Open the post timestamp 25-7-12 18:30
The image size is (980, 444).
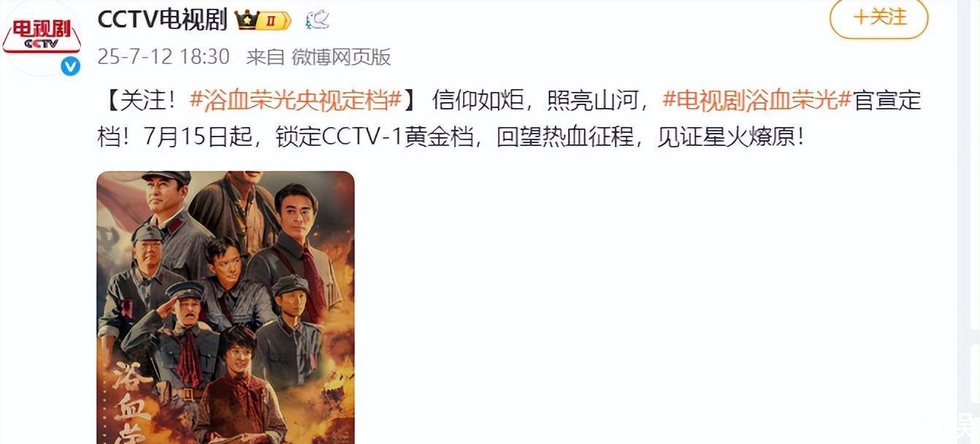[164, 56]
